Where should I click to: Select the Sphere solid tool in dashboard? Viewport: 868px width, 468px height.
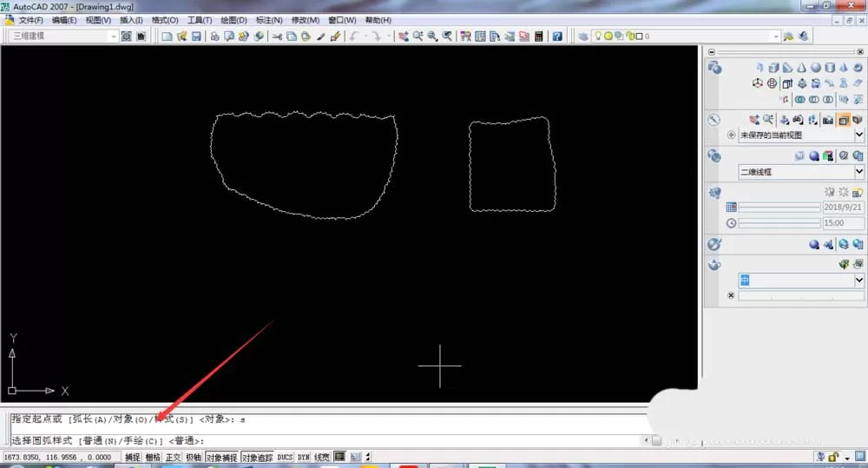816,68
